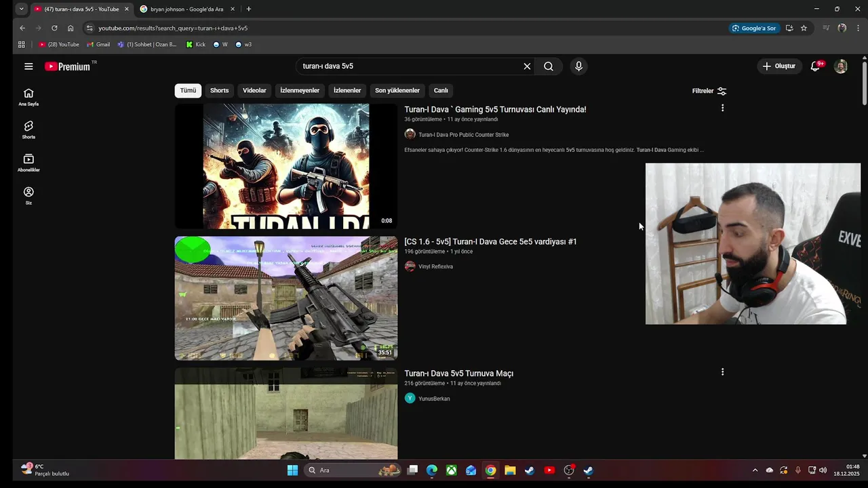Click the taskbar volume icon

[x=823, y=470]
